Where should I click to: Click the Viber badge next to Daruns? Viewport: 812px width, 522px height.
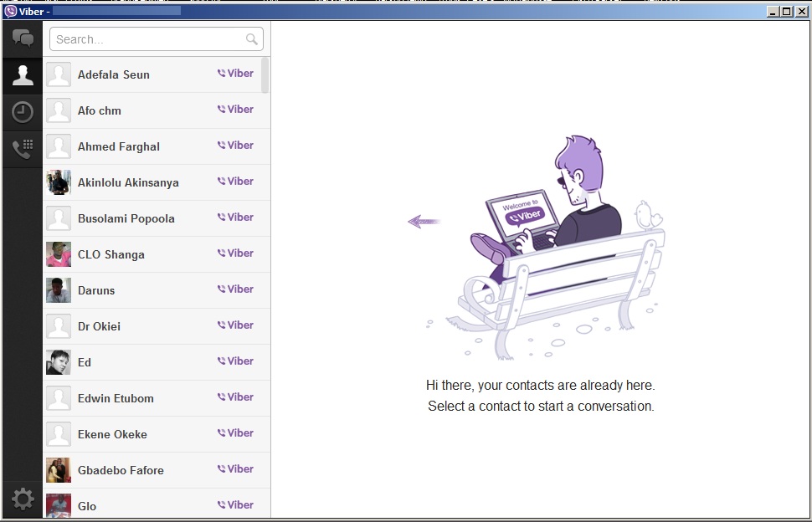pos(235,289)
